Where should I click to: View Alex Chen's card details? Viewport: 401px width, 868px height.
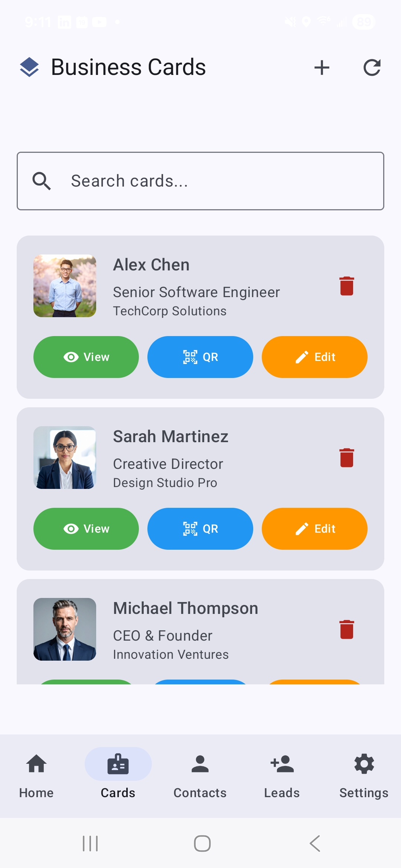point(86,357)
